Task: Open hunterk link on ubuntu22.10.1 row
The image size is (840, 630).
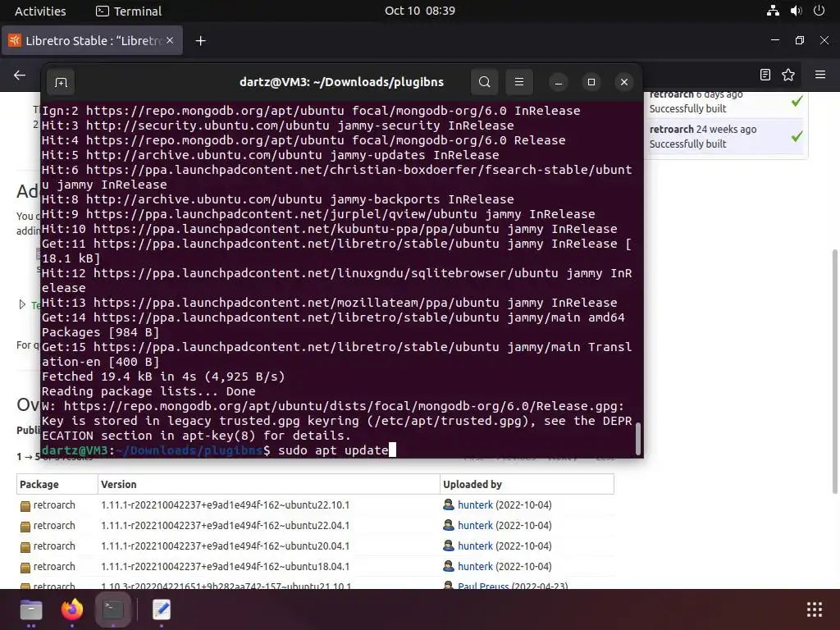Action: 475,504
